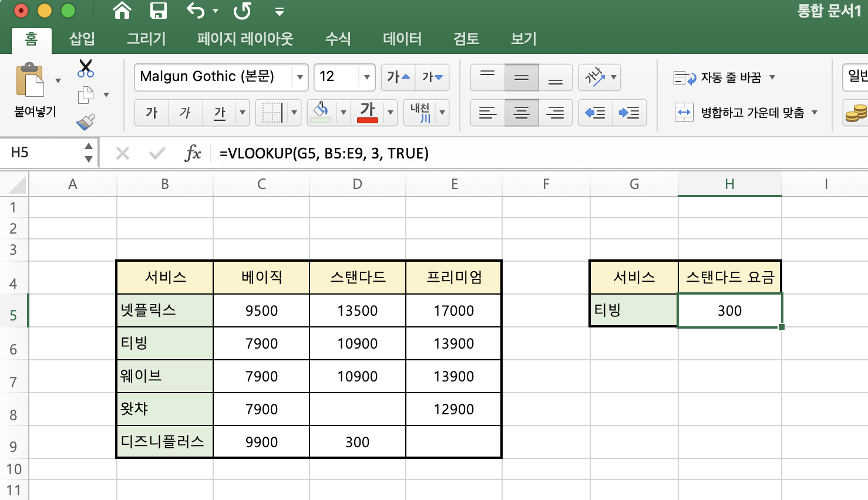The image size is (868, 500).
Task: Click the Paste clipboard icon
Action: tap(29, 80)
